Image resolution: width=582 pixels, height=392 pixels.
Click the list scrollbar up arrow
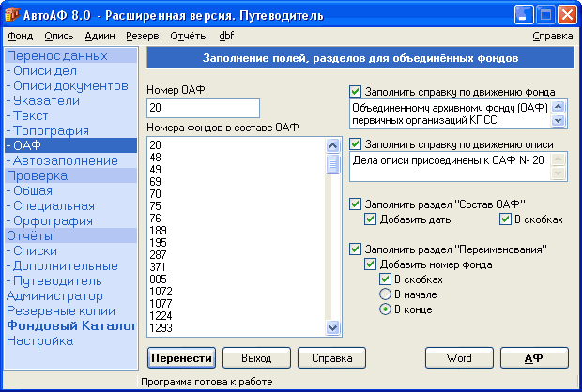click(332, 145)
